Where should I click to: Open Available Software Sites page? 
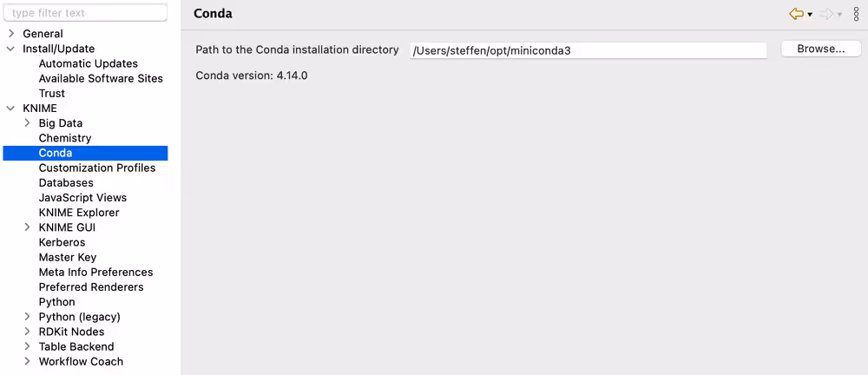101,79
